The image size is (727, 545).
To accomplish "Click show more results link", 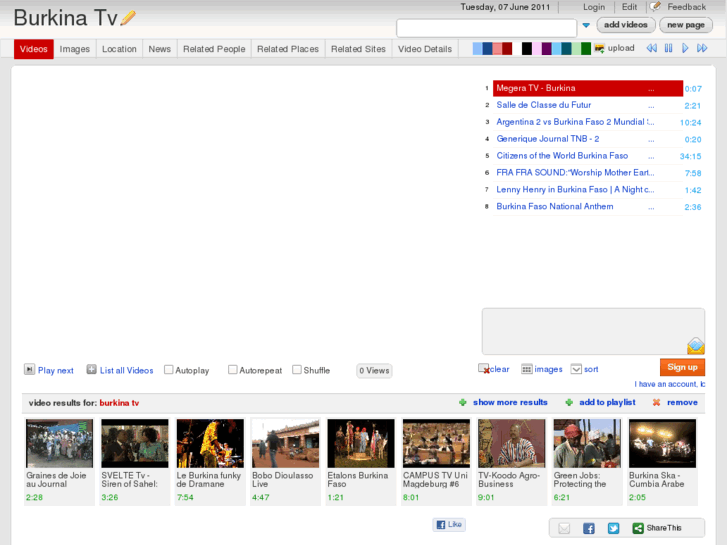I will pos(510,403).
